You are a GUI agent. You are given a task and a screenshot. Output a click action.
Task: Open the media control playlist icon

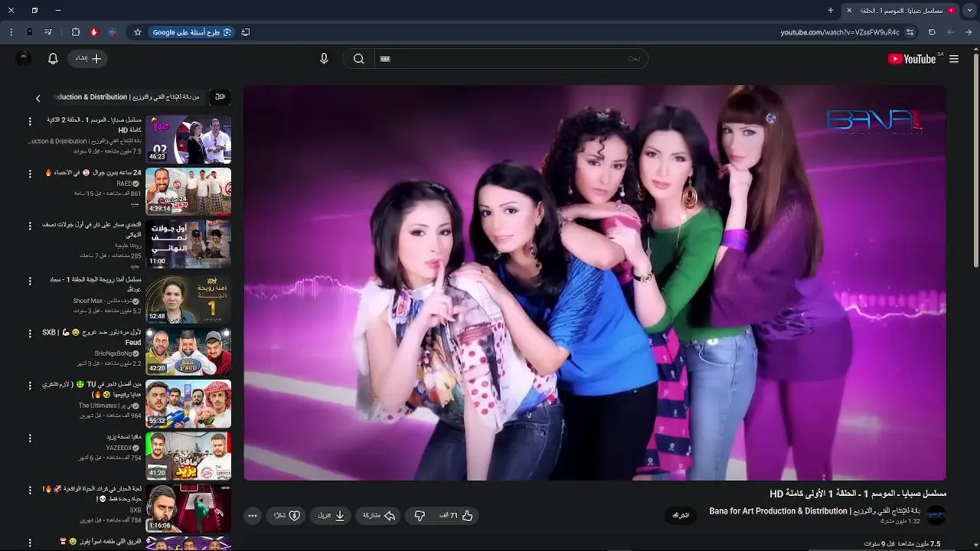[x=48, y=32]
